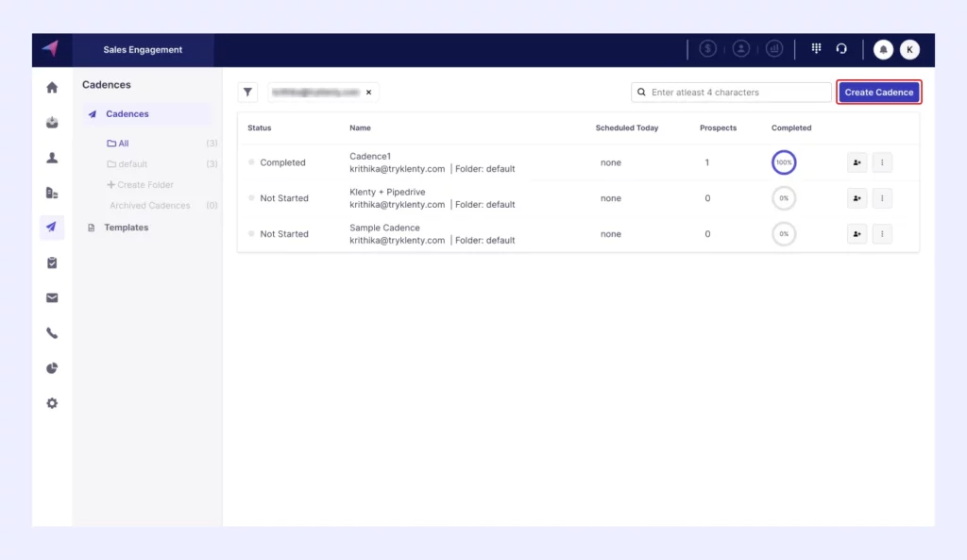The height and width of the screenshot is (560, 967).
Task: Open more options for Sample Cadence
Action: pos(882,233)
